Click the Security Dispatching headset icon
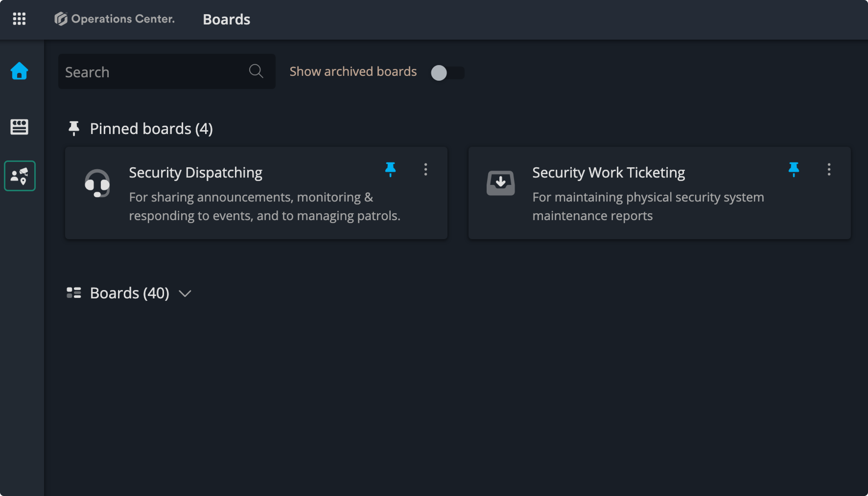Screen dimensions: 868x496 pyautogui.click(x=97, y=183)
